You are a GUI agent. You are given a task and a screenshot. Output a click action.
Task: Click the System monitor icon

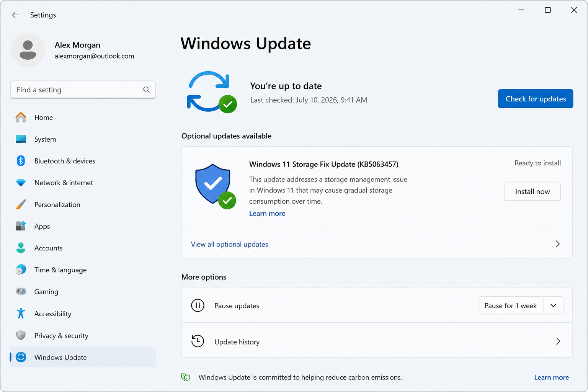pyautogui.click(x=21, y=139)
